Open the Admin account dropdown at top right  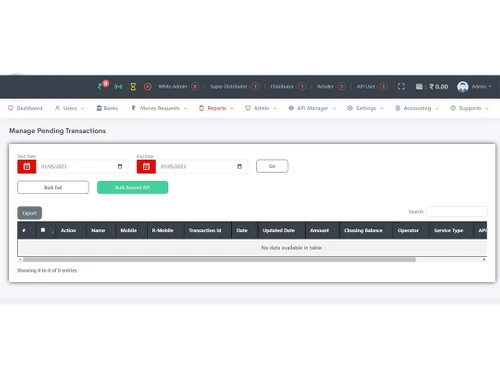click(481, 87)
